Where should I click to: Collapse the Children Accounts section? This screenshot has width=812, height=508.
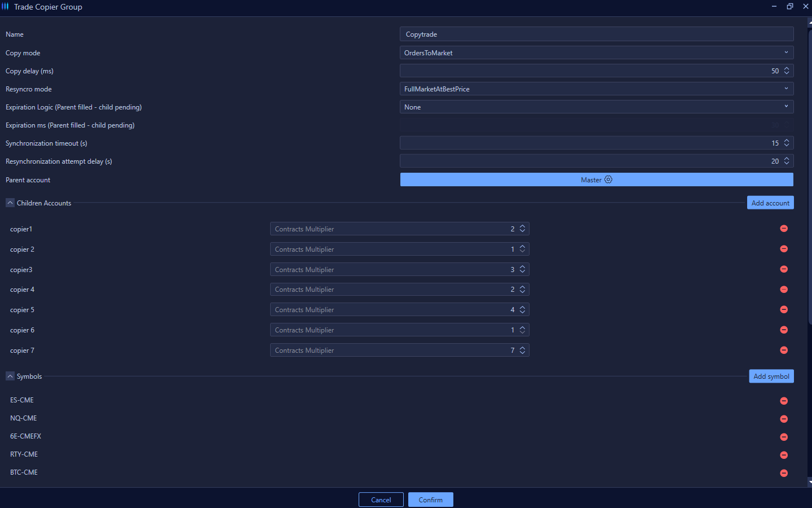point(10,203)
